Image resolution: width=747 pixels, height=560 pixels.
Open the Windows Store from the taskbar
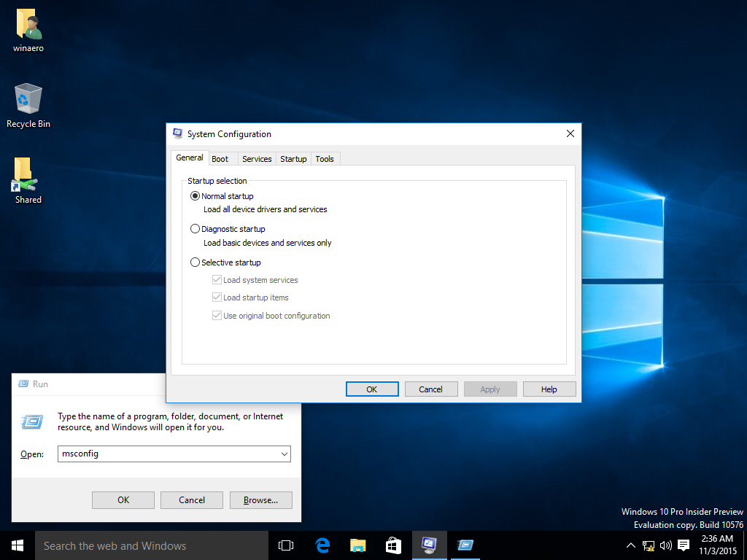[393, 545]
